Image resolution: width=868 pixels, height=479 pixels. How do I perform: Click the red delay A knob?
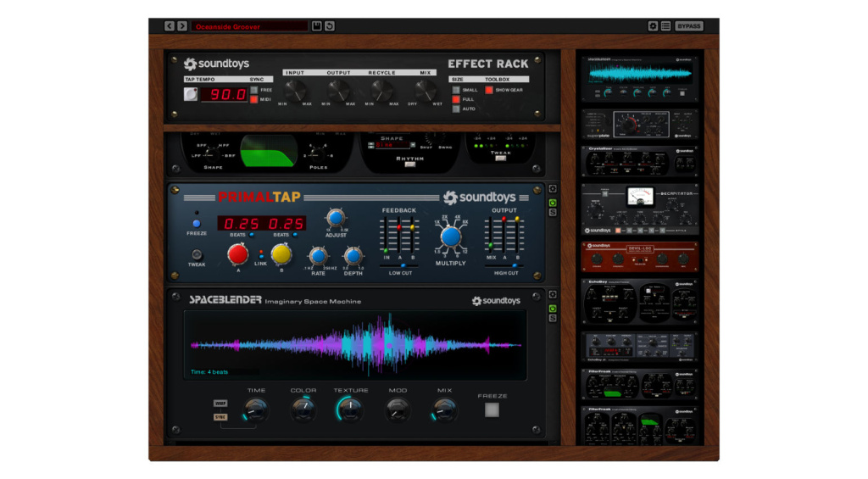click(238, 254)
